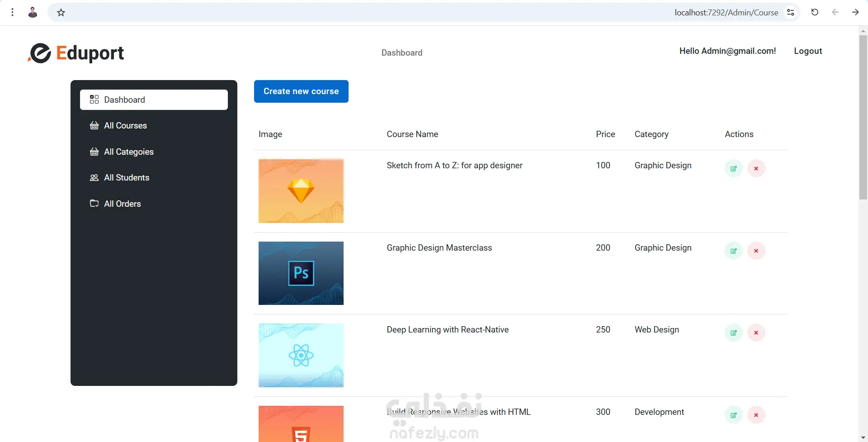Open the Sketch course thumbnail image
The height and width of the screenshot is (442, 868).
click(301, 191)
